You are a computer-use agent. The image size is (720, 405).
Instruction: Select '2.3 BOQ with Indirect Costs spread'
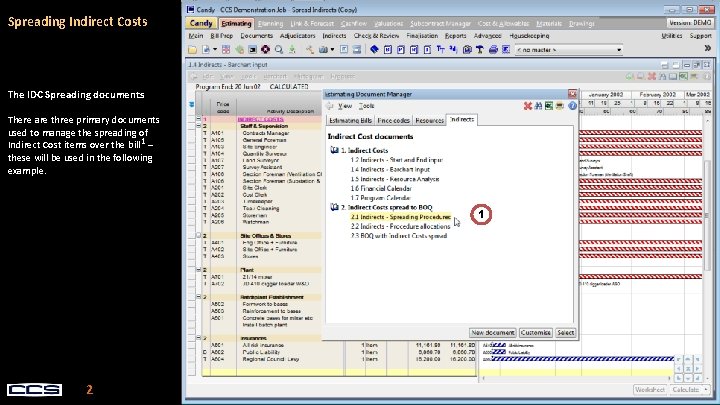399,236
